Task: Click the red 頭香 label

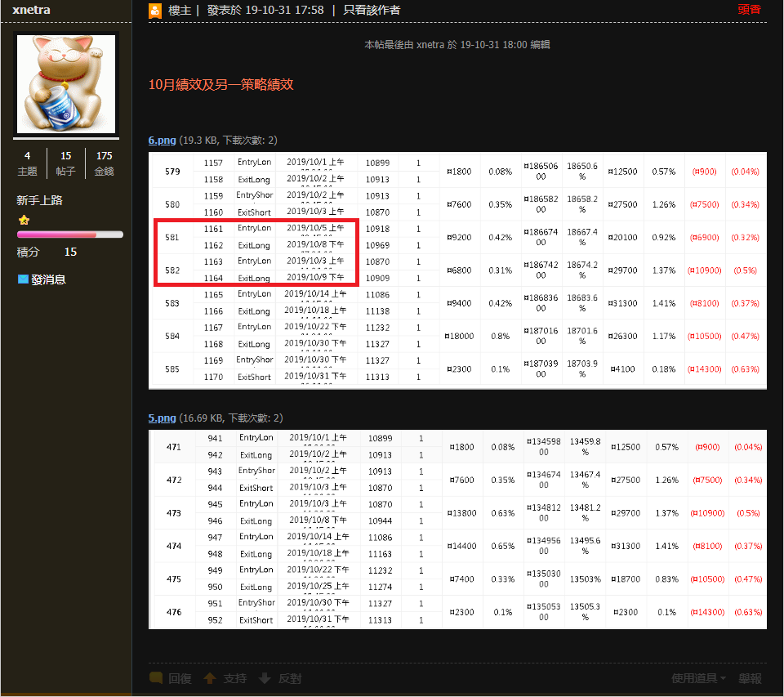Action: point(749,10)
